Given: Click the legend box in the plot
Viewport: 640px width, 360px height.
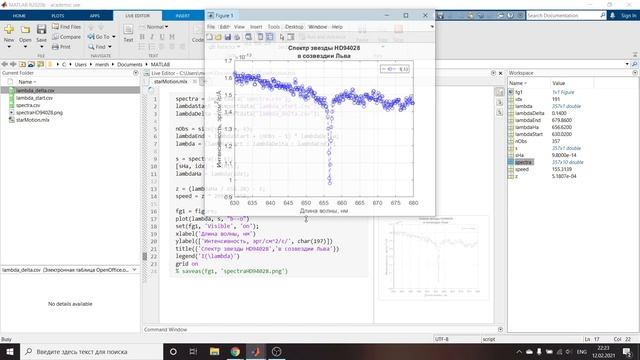Looking at the screenshot, I should click(x=395, y=69).
